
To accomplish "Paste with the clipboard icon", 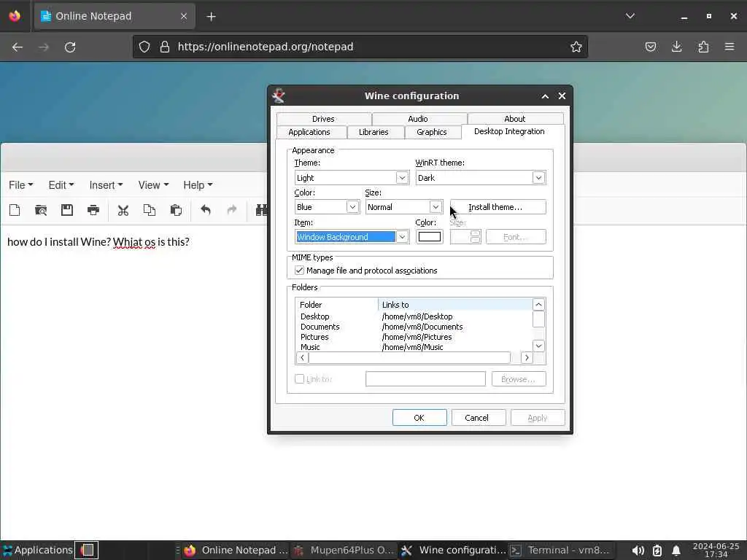I will [x=176, y=210].
